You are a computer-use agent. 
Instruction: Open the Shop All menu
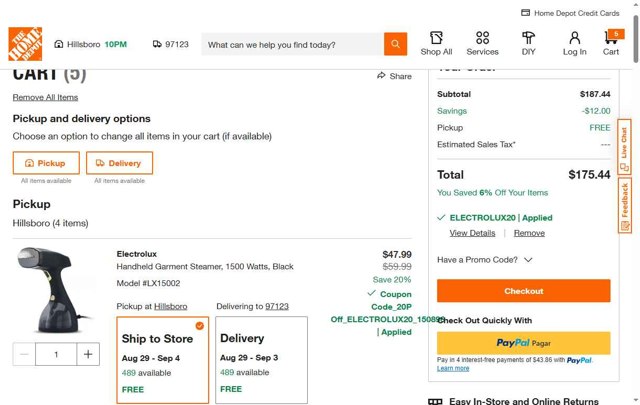pos(436,44)
